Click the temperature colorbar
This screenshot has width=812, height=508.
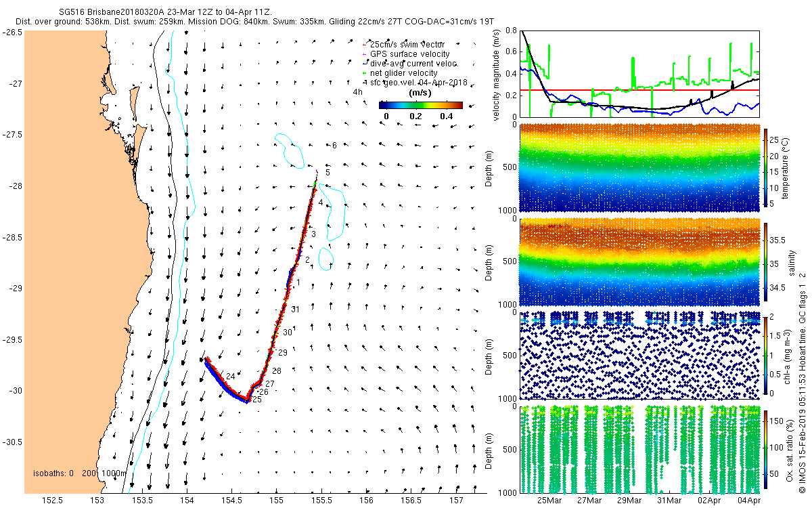pyautogui.click(x=767, y=169)
